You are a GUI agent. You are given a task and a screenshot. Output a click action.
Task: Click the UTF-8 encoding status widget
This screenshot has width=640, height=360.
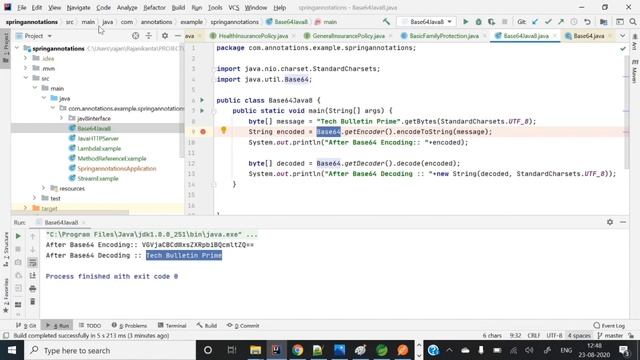tap(554, 336)
